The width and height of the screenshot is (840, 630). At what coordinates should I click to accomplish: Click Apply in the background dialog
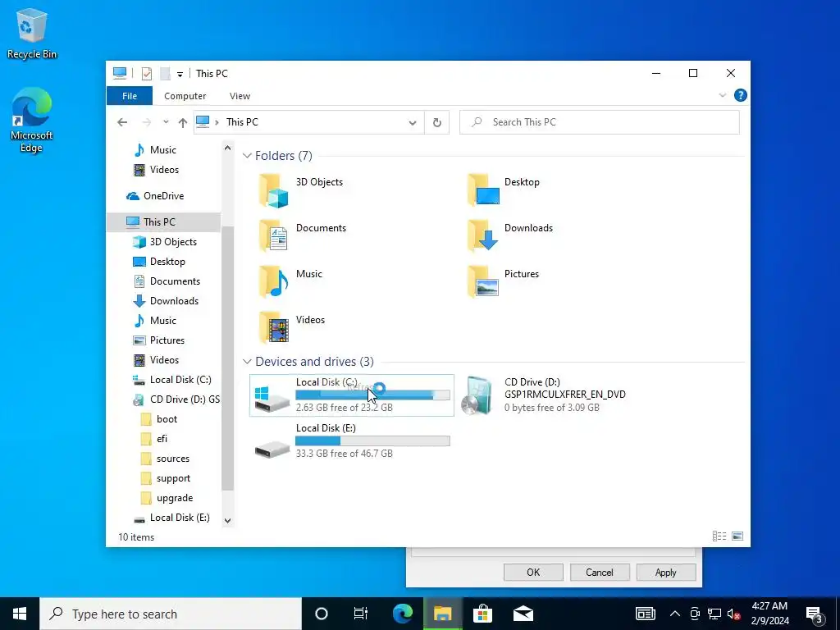[x=666, y=572]
